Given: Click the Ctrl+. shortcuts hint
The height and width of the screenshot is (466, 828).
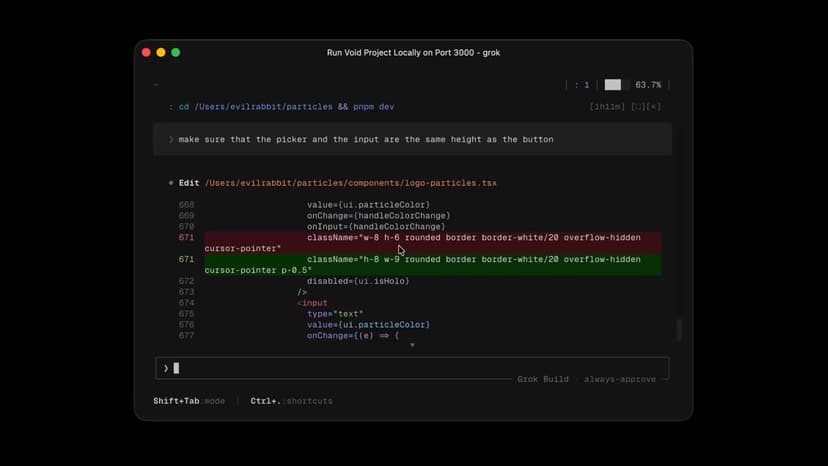Looking at the screenshot, I should tap(291, 401).
